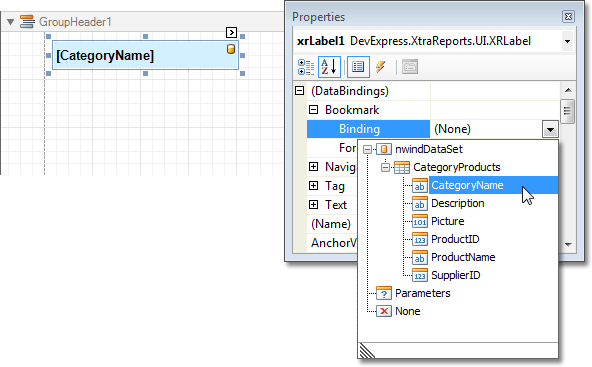Collapse the CategoryProducts tree node
This screenshot has height=367, width=592.
point(385,167)
